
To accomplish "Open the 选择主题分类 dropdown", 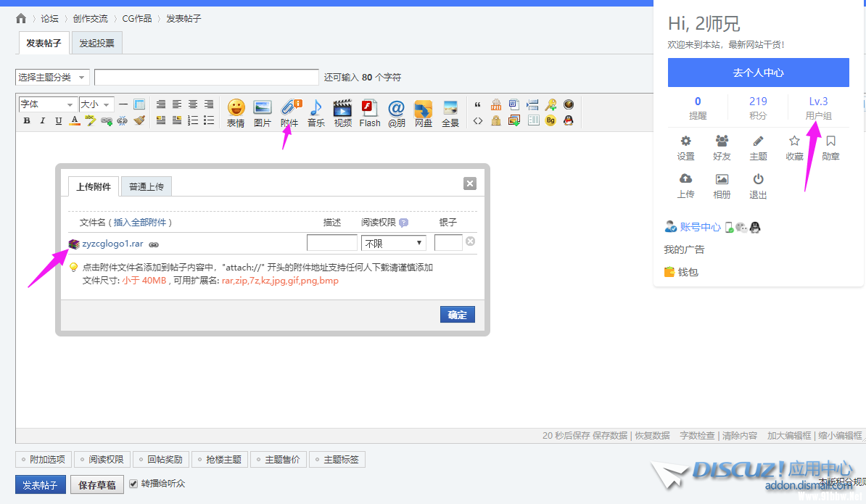I will click(x=52, y=78).
